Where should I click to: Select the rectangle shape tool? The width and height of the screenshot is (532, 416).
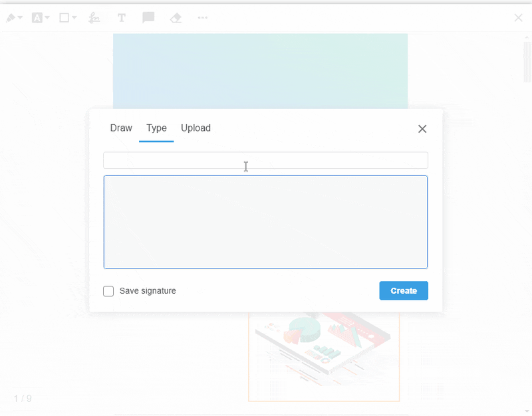pos(64,18)
